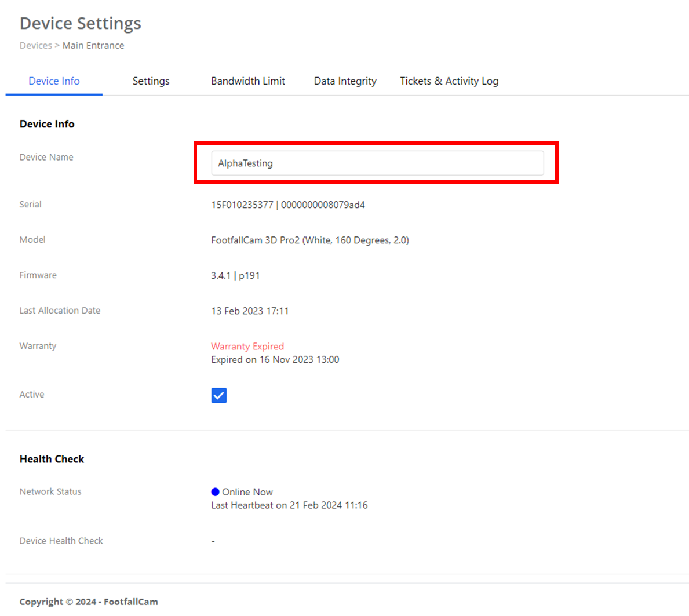This screenshot has width=689, height=616.
Task: Click the FootfallCam copyright footer text
Action: point(89,602)
